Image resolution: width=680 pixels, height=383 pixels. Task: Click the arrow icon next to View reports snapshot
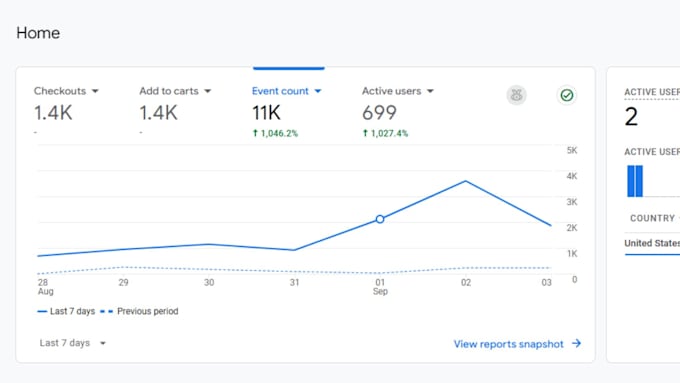point(576,344)
